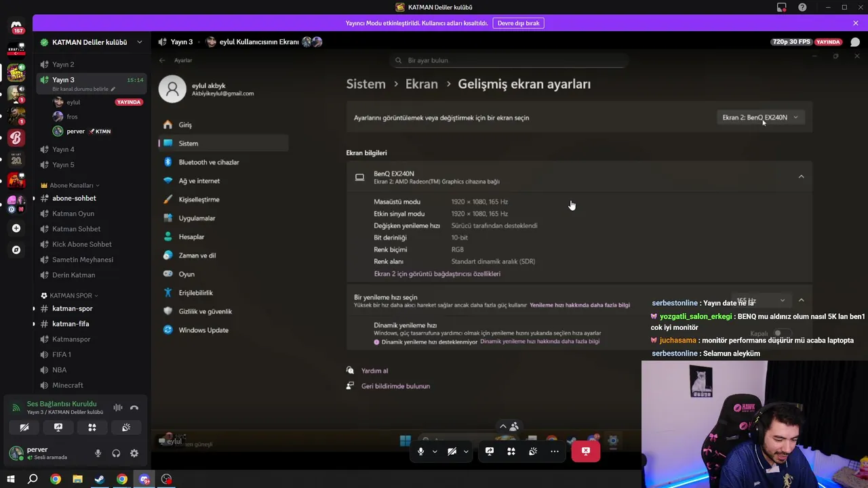Dismiss the streamer mode banner
The width and height of the screenshot is (868, 488).
click(856, 23)
